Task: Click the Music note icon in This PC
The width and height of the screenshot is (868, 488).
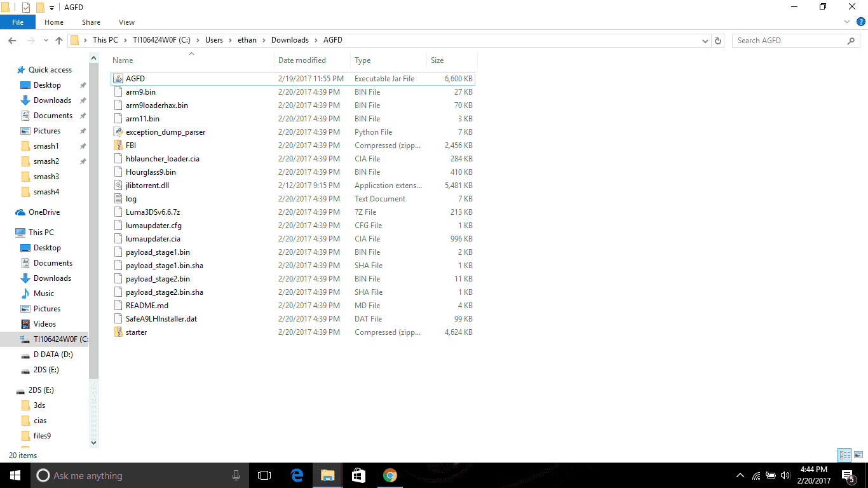Action: [x=25, y=294]
